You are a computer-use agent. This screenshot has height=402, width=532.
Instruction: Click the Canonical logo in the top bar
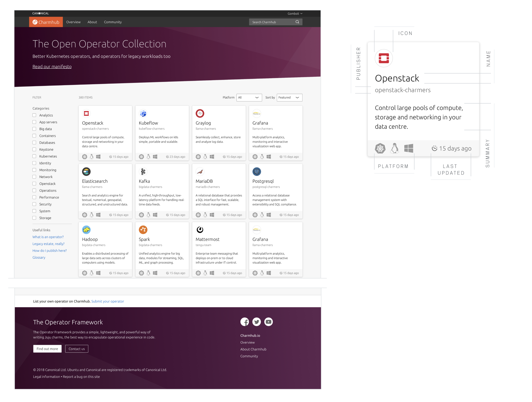pyautogui.click(x=40, y=13)
